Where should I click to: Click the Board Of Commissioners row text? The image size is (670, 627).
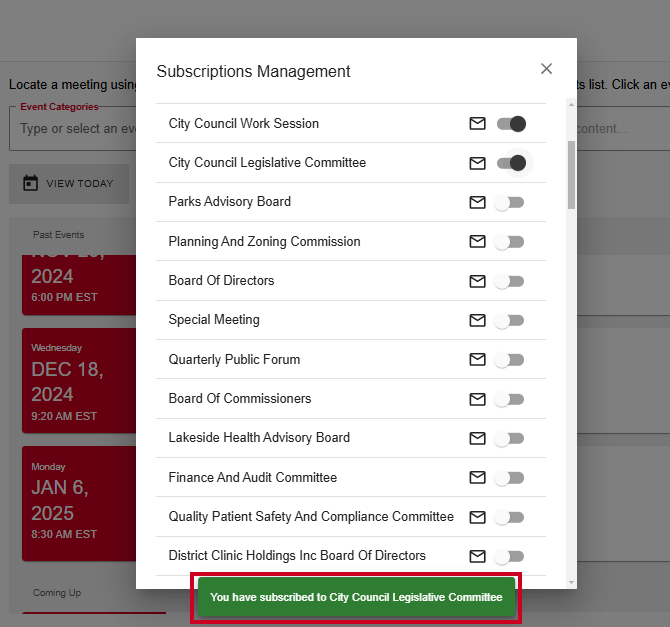pos(240,398)
